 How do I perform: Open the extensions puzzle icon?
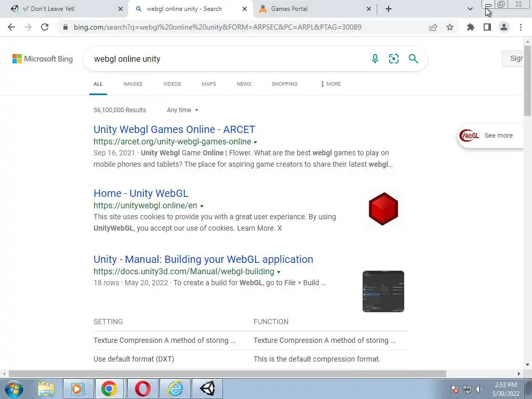tap(471, 27)
